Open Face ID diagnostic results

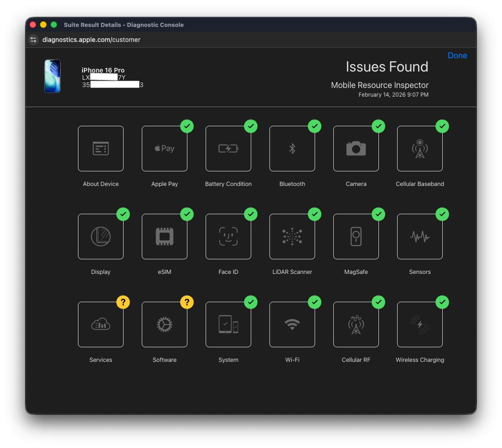(x=228, y=237)
